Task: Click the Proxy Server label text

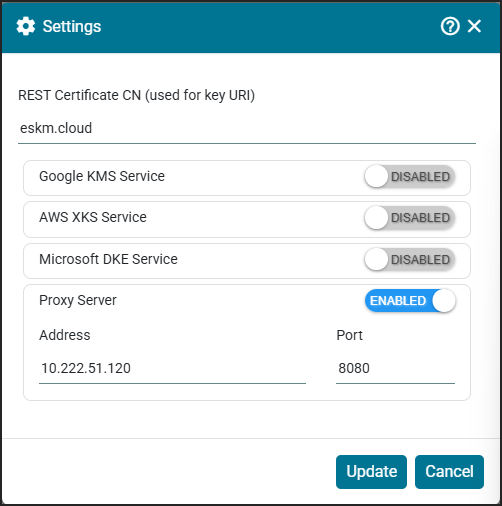Action: tap(78, 300)
